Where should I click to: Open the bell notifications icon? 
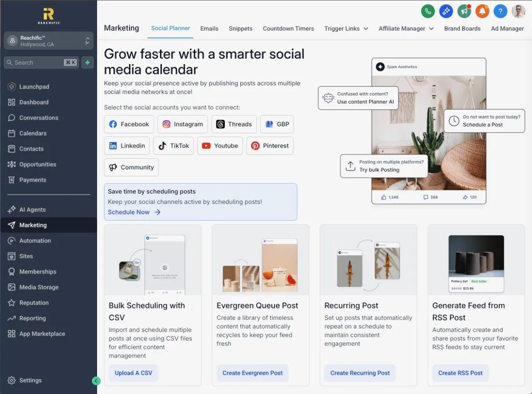click(x=482, y=11)
